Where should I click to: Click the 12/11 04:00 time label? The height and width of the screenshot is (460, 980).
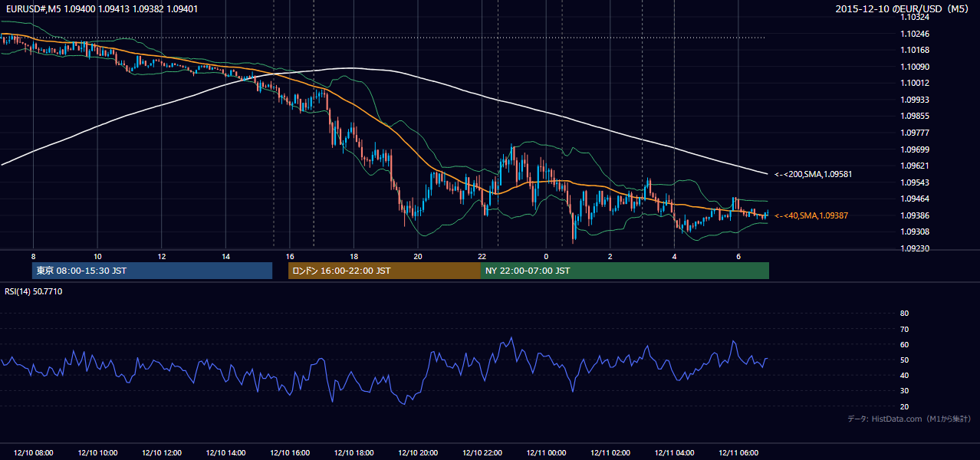675,453
